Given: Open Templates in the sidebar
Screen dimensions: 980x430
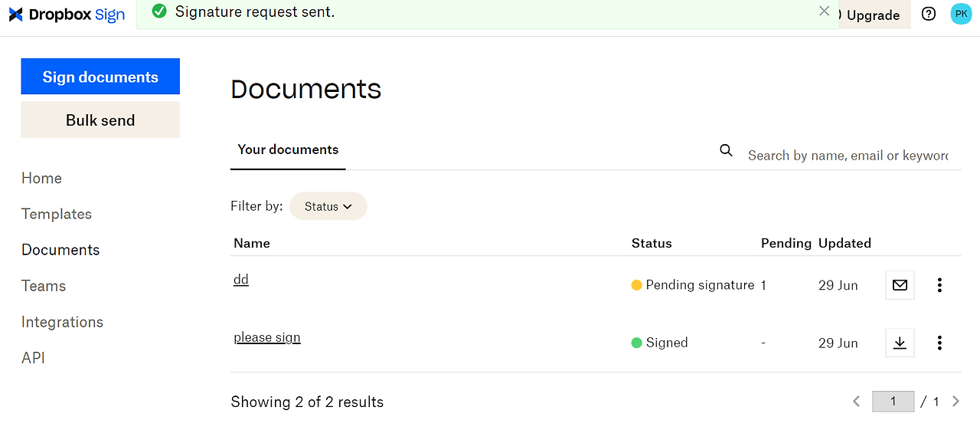Looking at the screenshot, I should tap(57, 214).
